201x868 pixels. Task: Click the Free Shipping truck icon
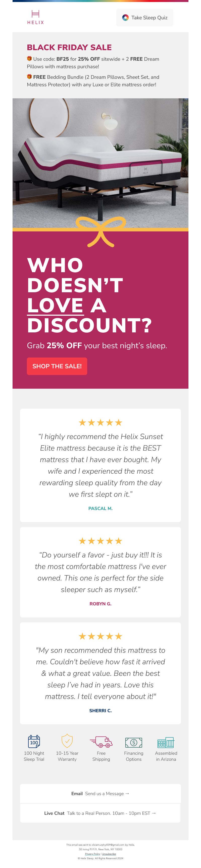coord(101,742)
